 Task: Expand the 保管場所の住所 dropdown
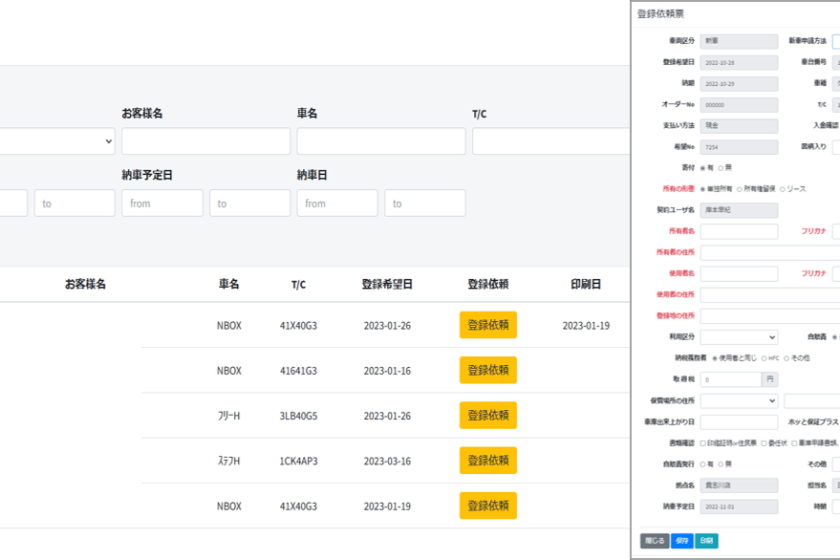738,400
